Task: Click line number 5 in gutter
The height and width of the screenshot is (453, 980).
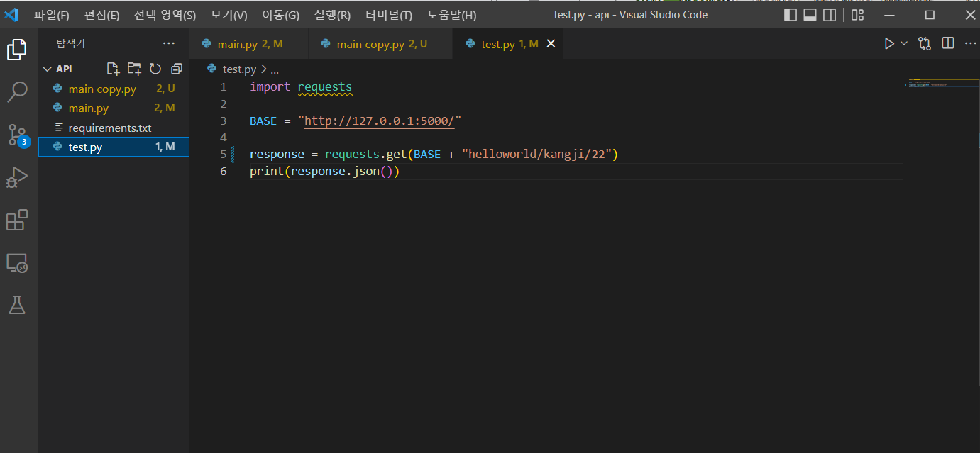Action: click(x=224, y=154)
